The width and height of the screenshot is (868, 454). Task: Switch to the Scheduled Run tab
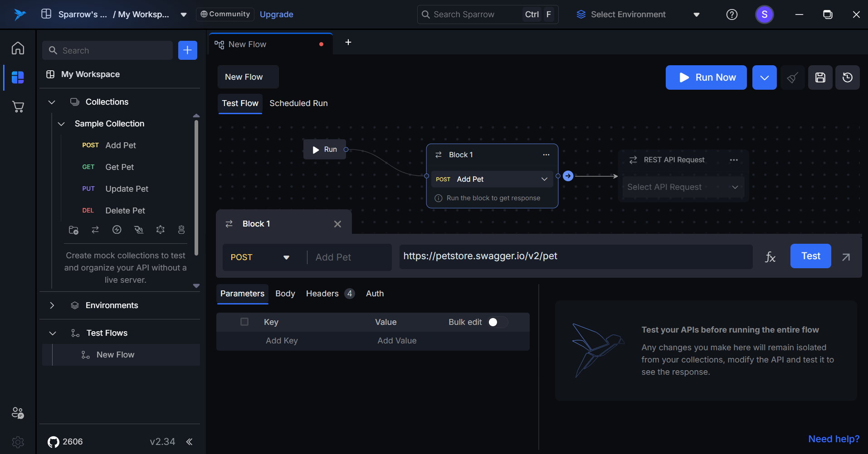(298, 103)
